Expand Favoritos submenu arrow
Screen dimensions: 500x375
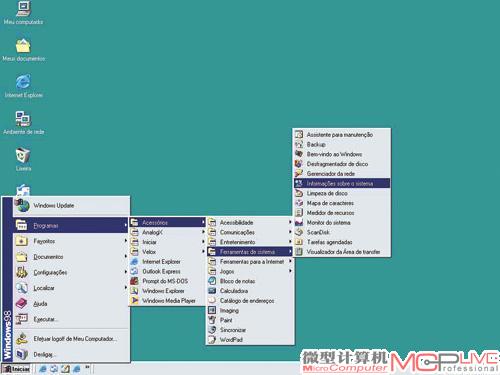pyautogui.click(x=126, y=241)
